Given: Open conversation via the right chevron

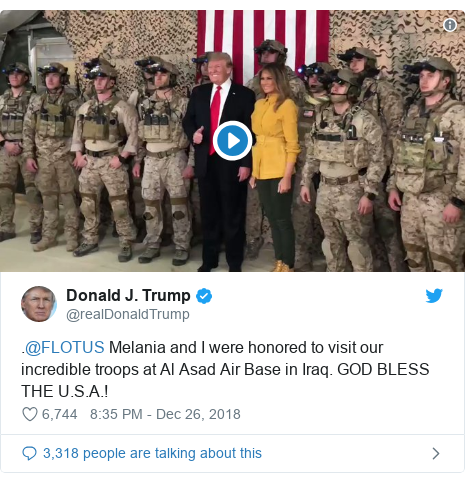Looking at the screenshot, I should point(436,453).
